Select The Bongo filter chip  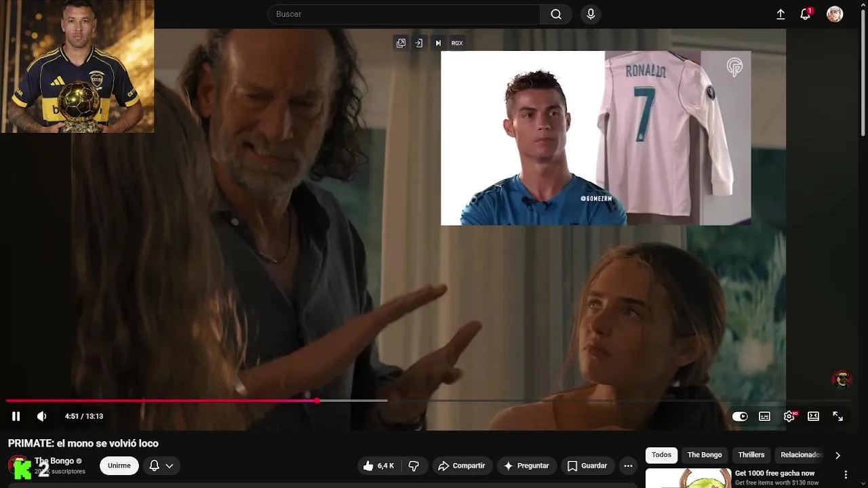(x=705, y=455)
